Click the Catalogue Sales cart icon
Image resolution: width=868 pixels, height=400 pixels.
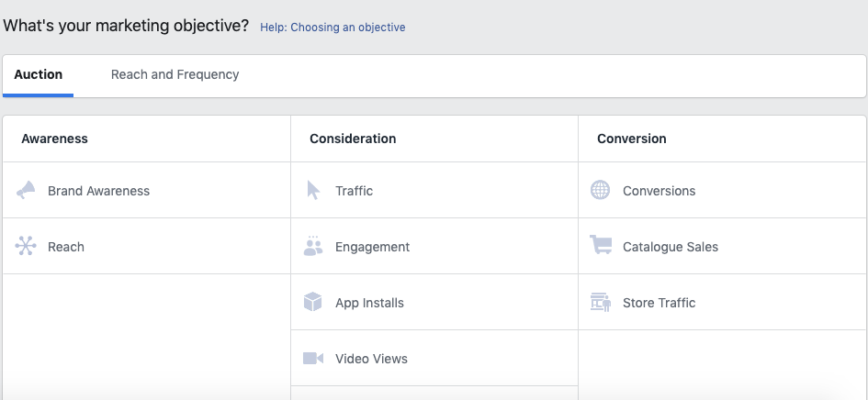point(601,245)
